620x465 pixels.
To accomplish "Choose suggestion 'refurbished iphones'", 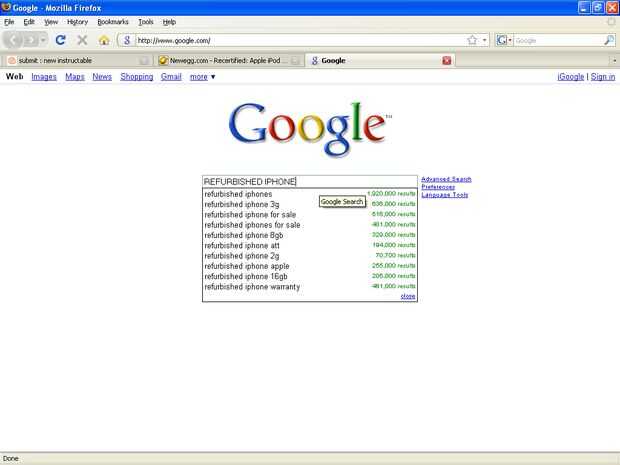I will [x=310, y=194].
